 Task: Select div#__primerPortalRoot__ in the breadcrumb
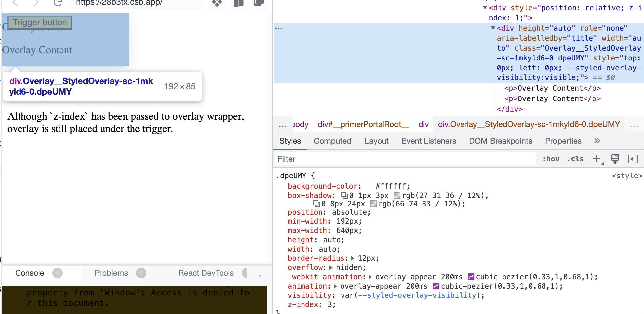click(x=362, y=124)
